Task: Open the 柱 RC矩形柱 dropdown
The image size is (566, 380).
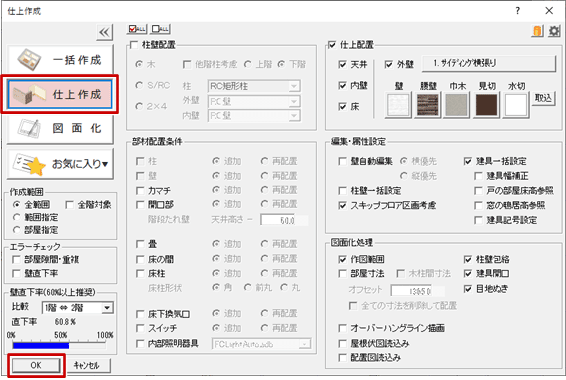Action: [254, 86]
